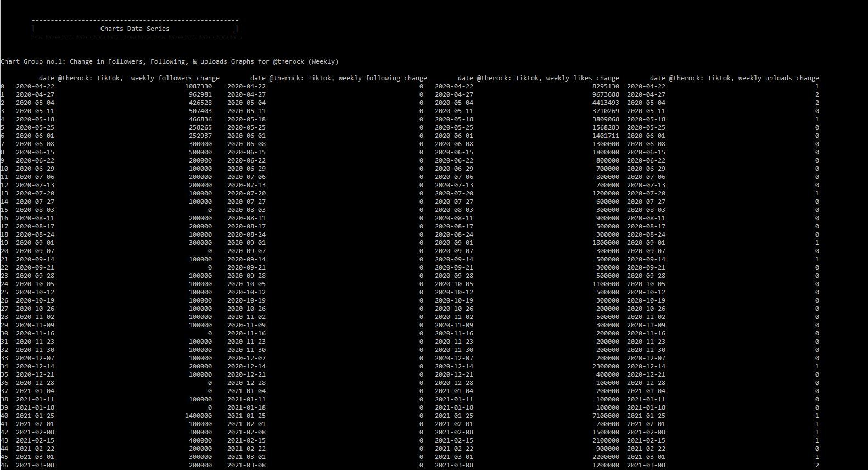Select the 'Chart Group no.1' heading line
868x470 pixels.
[170, 61]
